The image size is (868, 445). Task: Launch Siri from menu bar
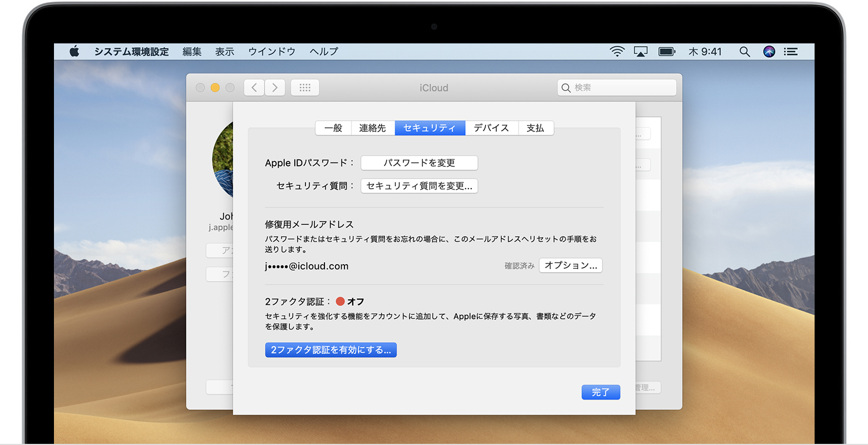pos(769,52)
